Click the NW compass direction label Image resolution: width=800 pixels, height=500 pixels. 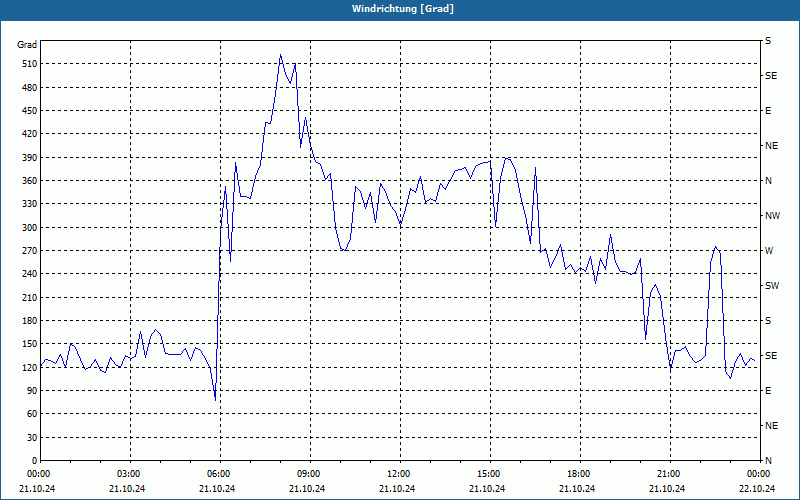click(x=772, y=216)
